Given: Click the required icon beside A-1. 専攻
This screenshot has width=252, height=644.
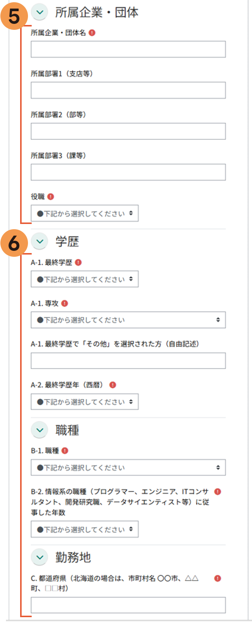Looking at the screenshot, I should click(x=64, y=303).
